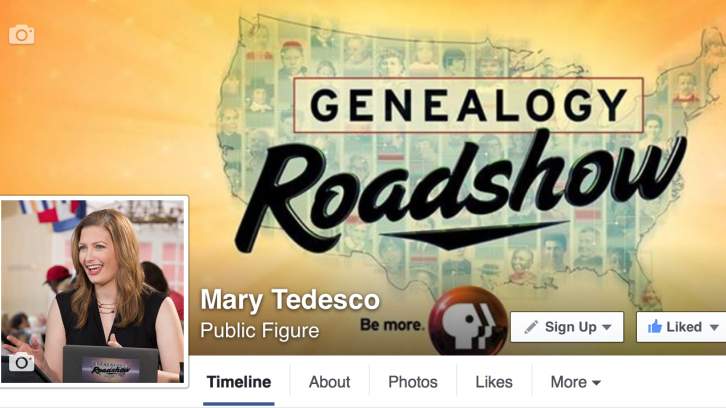Switch to the Timeline tab

click(x=239, y=382)
